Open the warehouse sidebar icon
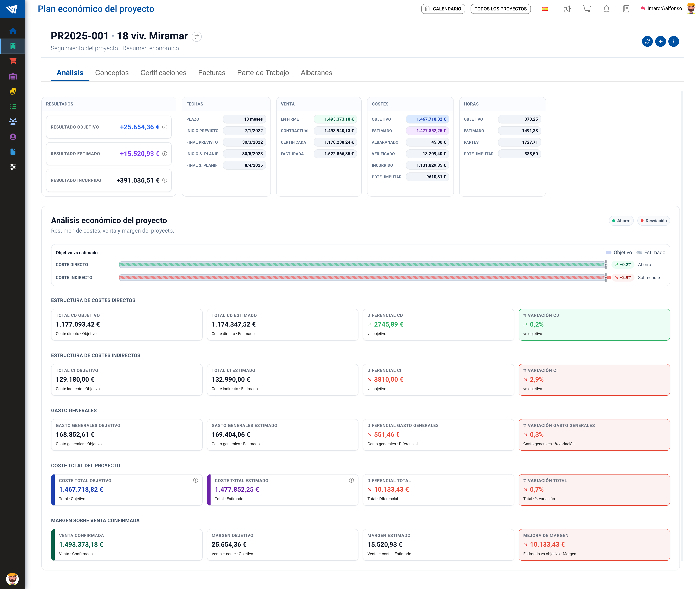 [13, 77]
